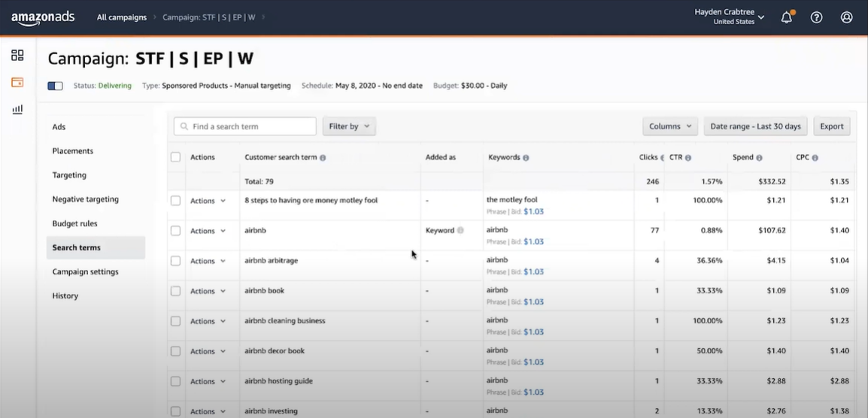Select the Search terms section
The image size is (868, 418).
point(96,247)
